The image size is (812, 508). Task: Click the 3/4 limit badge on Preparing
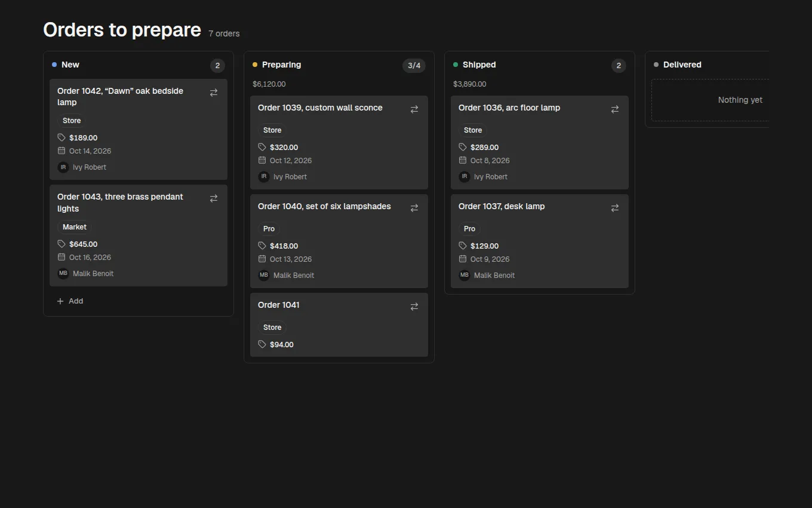point(414,65)
